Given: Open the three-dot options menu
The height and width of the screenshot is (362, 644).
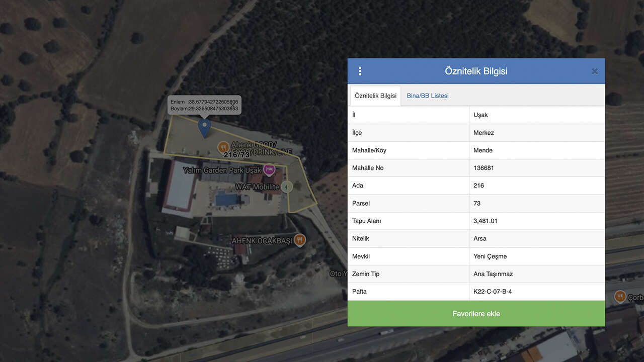Looking at the screenshot, I should (x=360, y=71).
